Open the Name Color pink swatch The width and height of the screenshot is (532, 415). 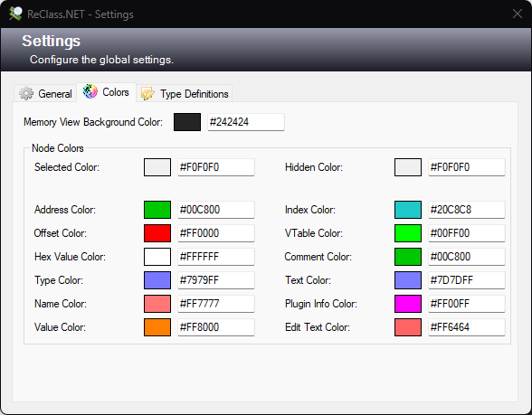coord(157,304)
